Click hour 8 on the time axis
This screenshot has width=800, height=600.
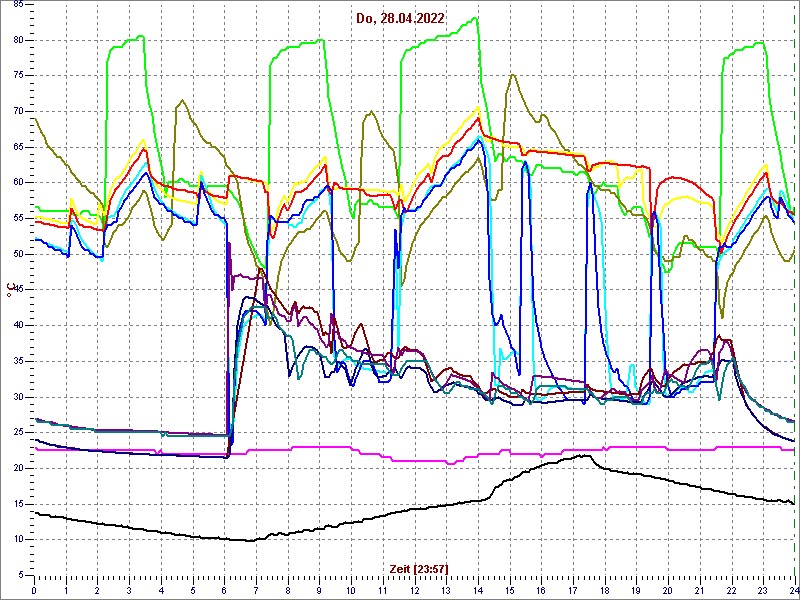(288, 590)
